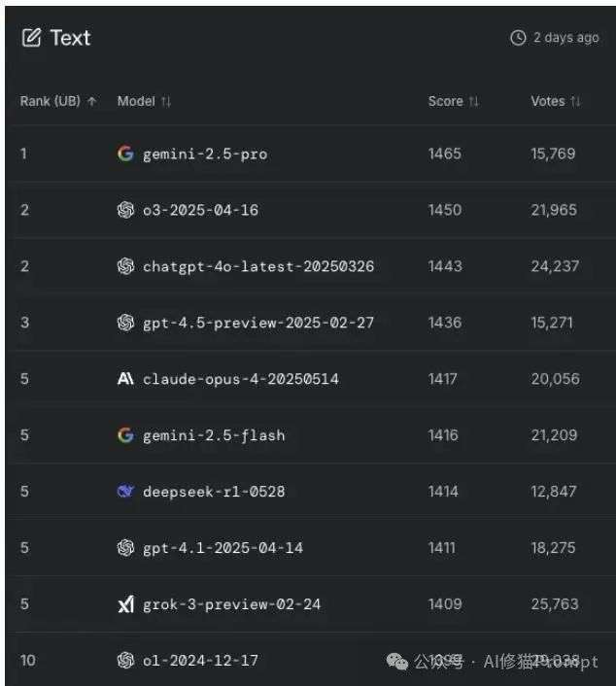Sort by the Rank (UB) arrow

92,101
